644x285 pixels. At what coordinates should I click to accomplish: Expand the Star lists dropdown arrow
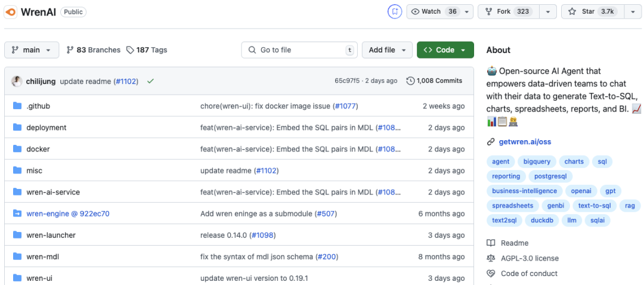point(632,11)
